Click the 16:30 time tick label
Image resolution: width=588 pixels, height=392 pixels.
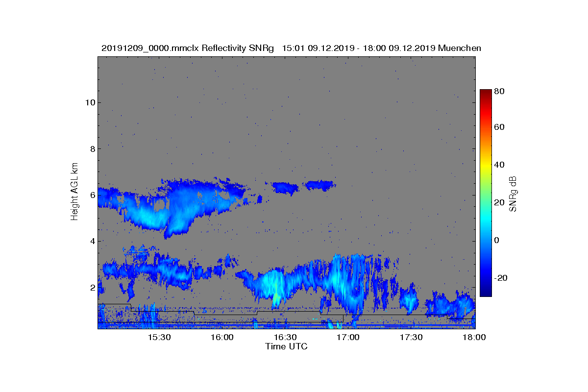[286, 337]
